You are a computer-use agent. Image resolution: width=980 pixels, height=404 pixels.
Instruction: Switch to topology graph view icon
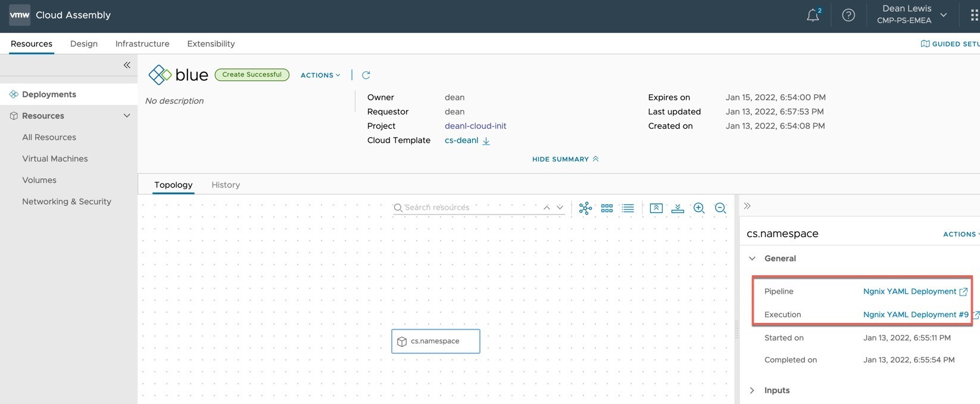coord(585,208)
